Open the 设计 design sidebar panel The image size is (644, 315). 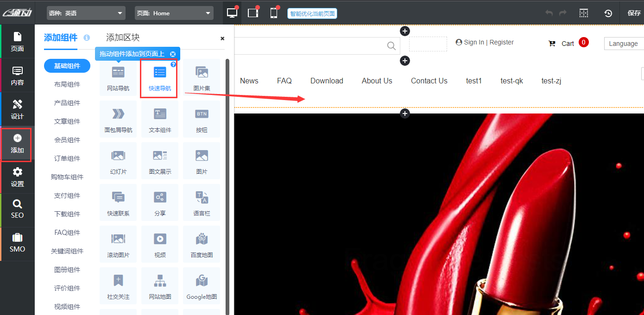(17, 109)
